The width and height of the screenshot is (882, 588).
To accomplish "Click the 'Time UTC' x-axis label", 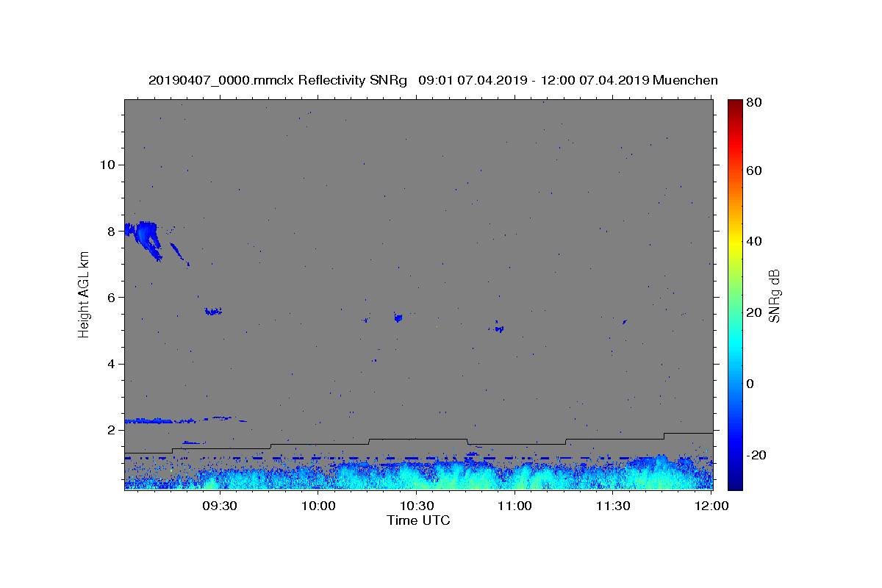I will click(x=418, y=520).
